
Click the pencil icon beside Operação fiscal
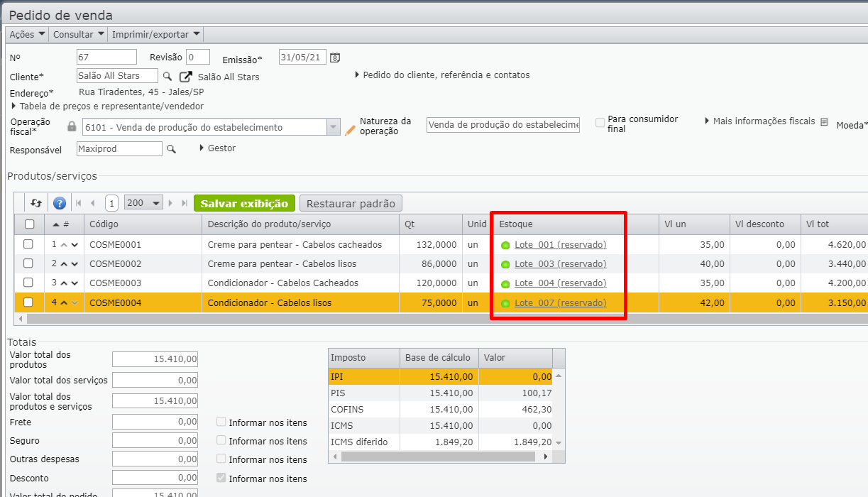click(x=350, y=129)
